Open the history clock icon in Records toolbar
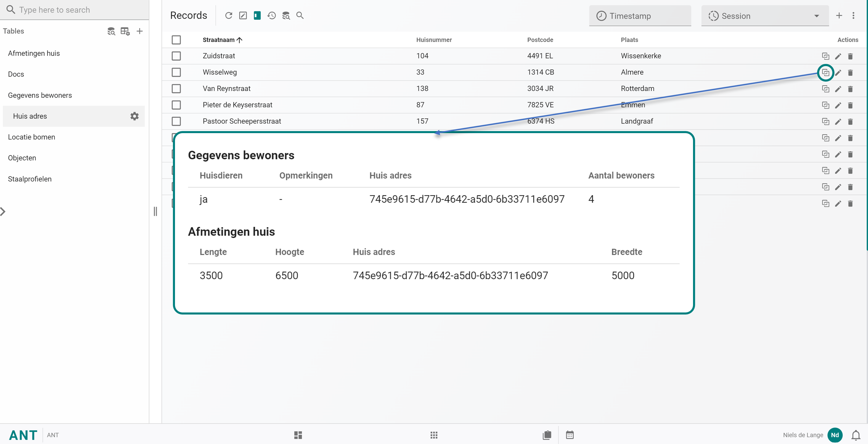Viewport: 868px width, 444px height. (x=271, y=16)
